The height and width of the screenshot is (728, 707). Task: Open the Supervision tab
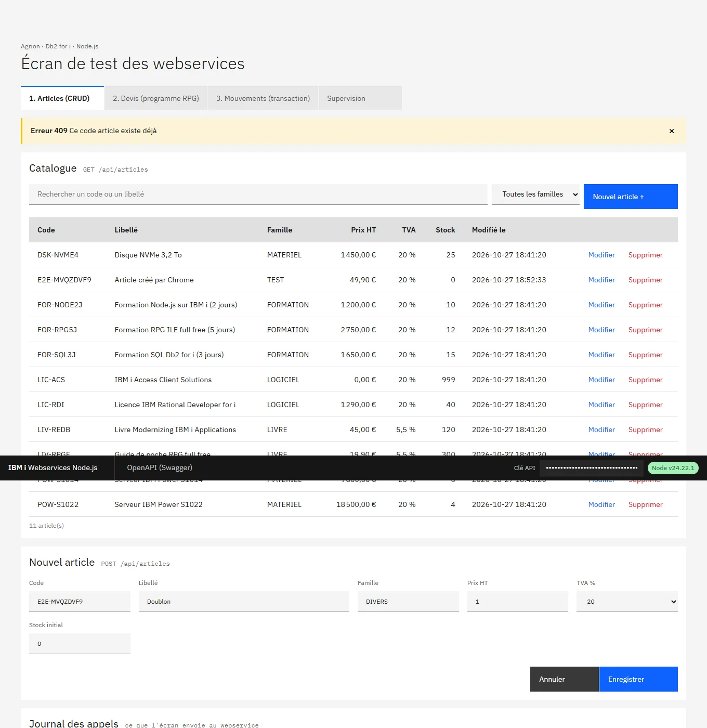click(x=360, y=98)
